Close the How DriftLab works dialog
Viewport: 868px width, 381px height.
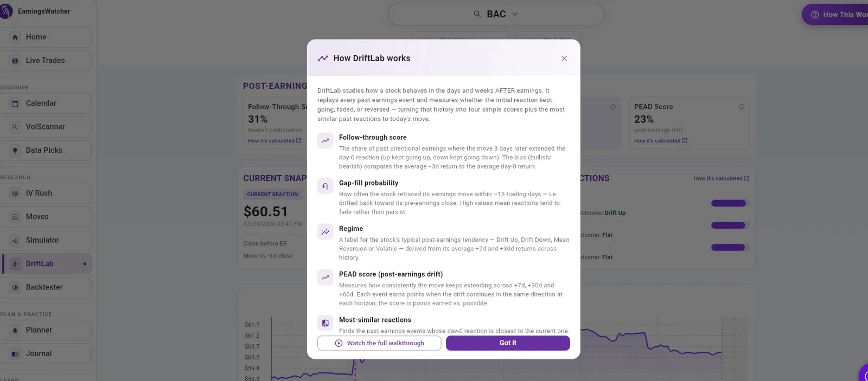pyautogui.click(x=564, y=59)
